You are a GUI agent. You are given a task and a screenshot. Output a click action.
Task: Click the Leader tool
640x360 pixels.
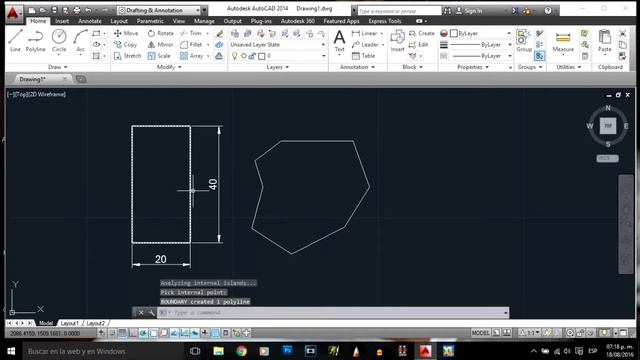pos(365,44)
